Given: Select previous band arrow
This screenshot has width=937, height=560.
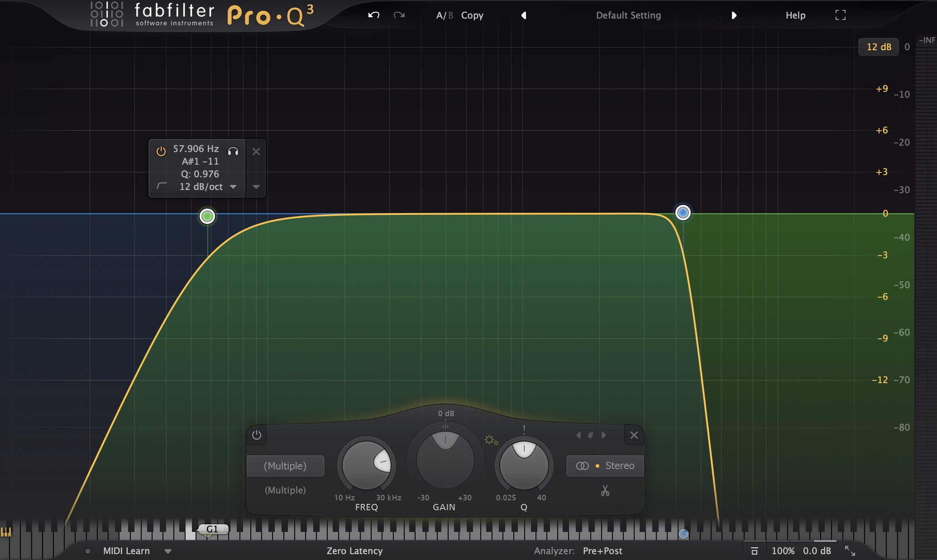Looking at the screenshot, I should pyautogui.click(x=578, y=435).
